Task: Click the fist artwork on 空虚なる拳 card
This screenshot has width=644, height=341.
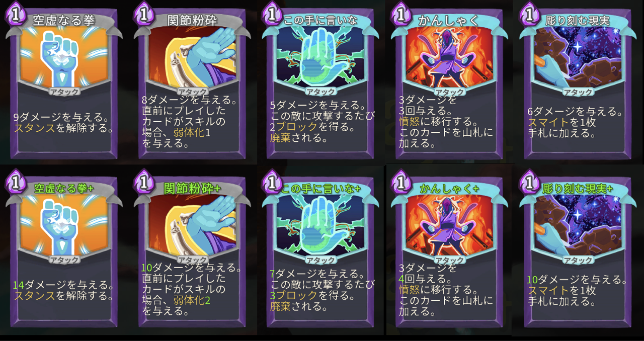Action: [x=64, y=58]
